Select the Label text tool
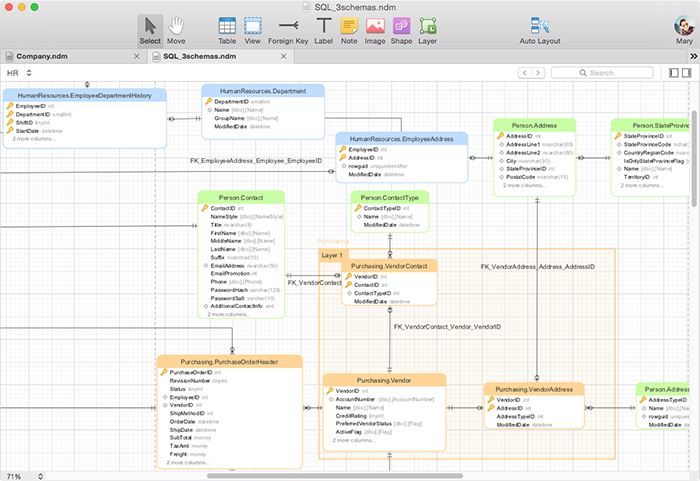 point(324,30)
